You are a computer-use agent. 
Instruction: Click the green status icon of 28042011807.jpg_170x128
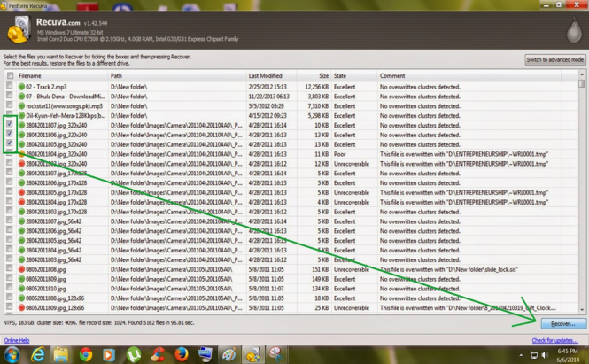point(21,174)
